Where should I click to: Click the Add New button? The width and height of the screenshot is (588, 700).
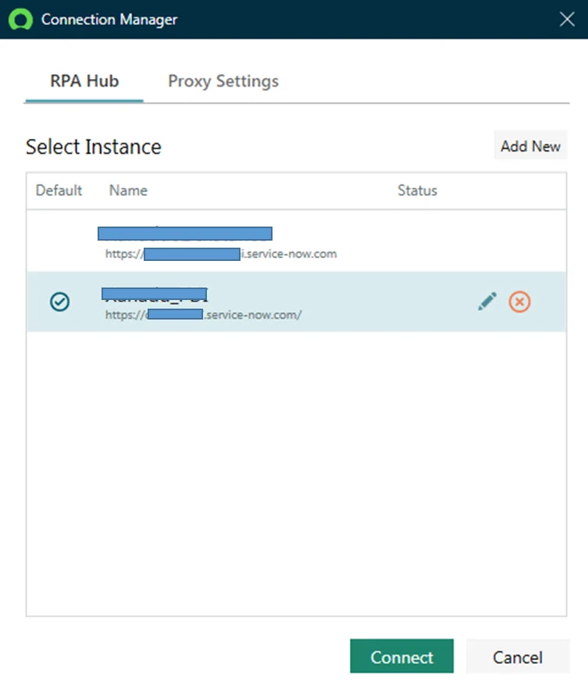(x=530, y=146)
